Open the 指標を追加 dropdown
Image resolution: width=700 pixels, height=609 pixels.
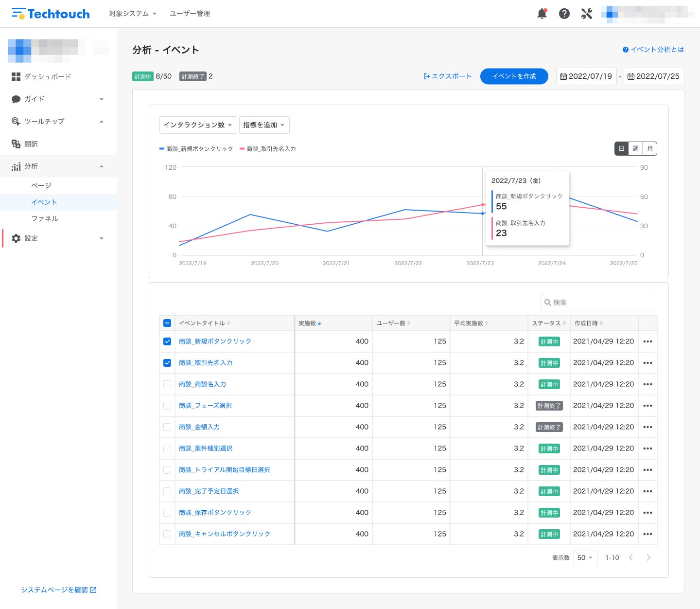(264, 125)
